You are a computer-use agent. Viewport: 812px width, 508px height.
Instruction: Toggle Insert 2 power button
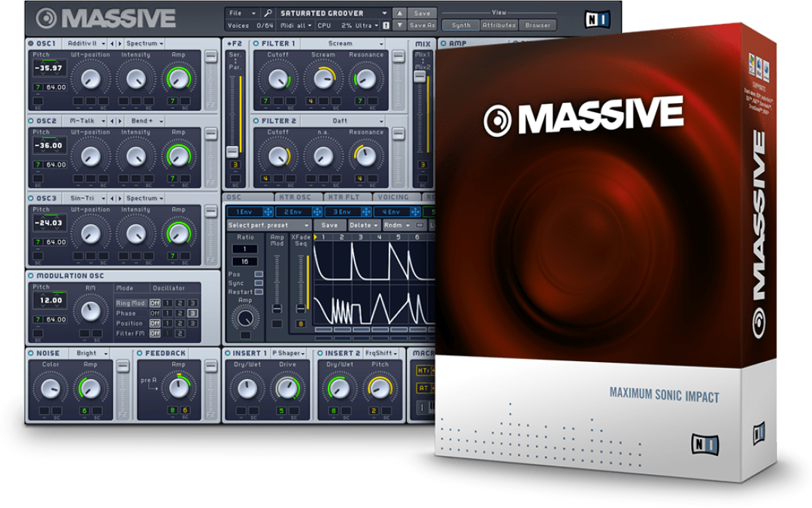click(x=320, y=353)
